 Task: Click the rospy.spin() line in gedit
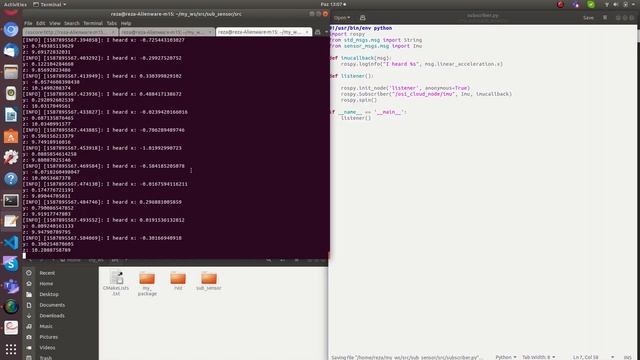359,100
